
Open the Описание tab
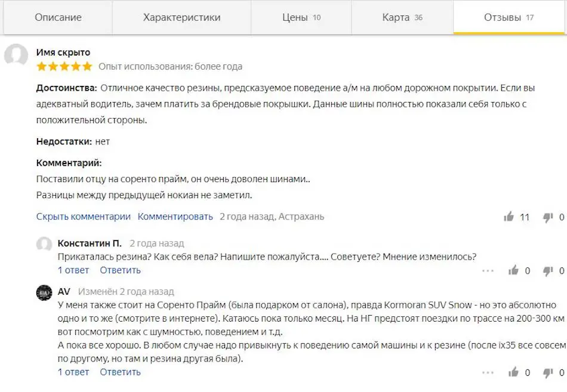click(x=58, y=17)
